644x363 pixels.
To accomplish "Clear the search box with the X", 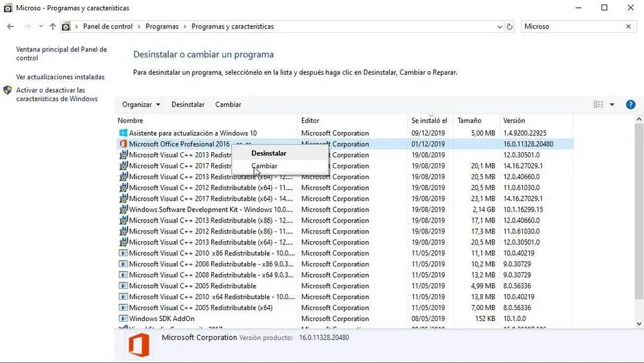I will [629, 26].
